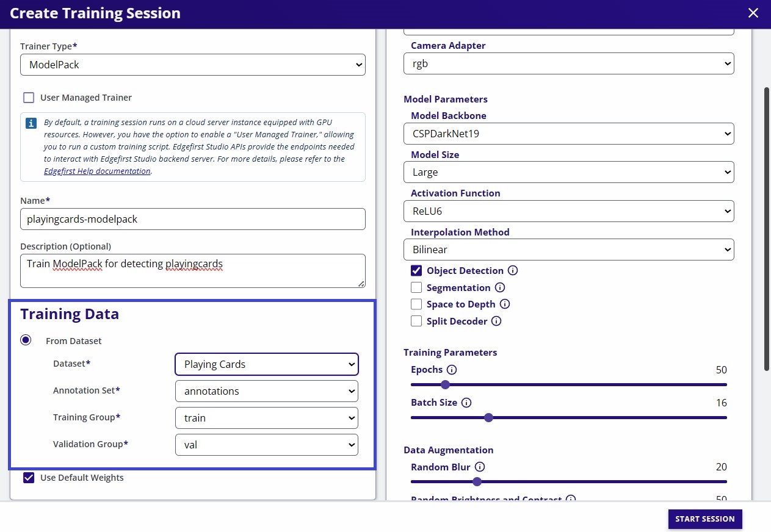The width and height of the screenshot is (771, 532).
Task: Click the Object Detection info icon
Action: (513, 270)
